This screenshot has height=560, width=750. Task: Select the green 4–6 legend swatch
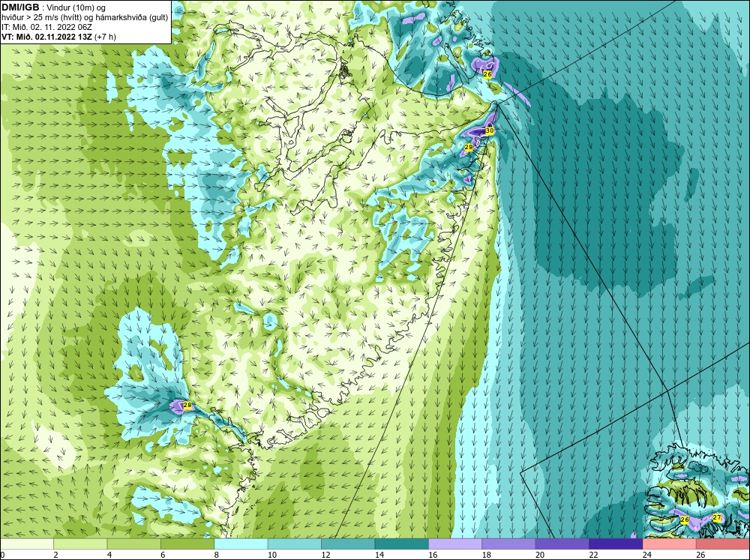click(x=134, y=544)
